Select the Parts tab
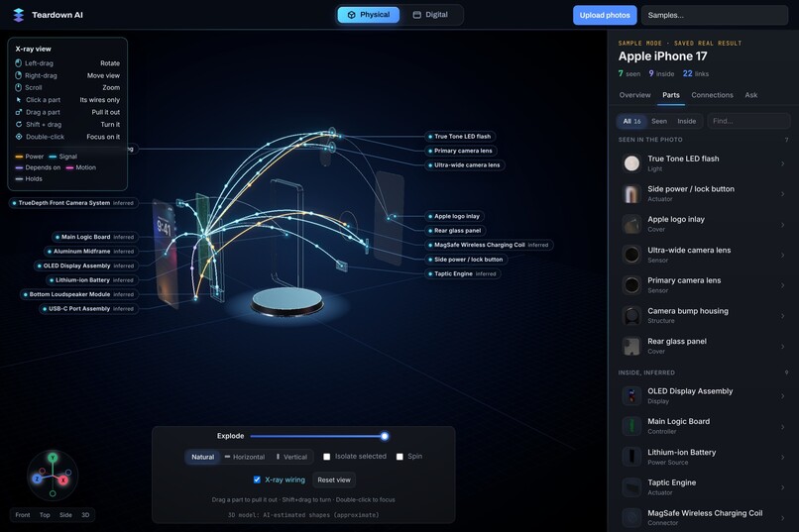The width and height of the screenshot is (799, 532). tap(670, 95)
